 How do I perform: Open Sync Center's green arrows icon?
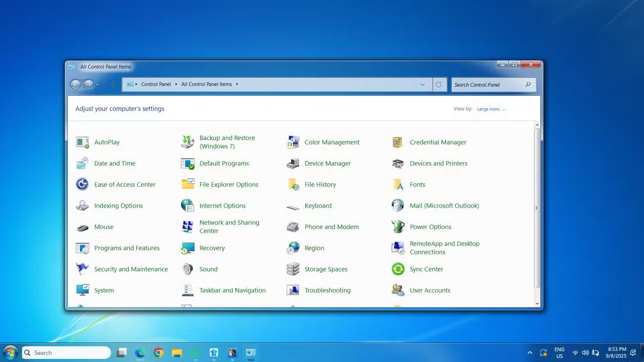pos(398,269)
